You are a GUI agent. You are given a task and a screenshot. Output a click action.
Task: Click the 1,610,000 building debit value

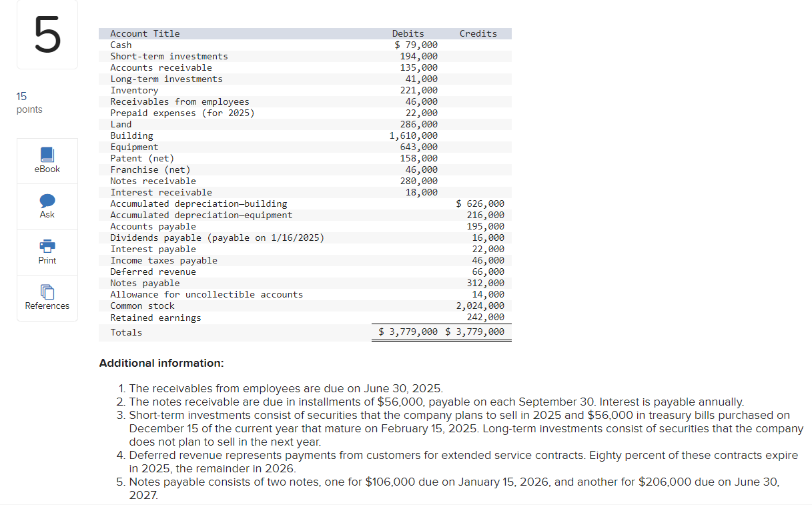[414, 135]
